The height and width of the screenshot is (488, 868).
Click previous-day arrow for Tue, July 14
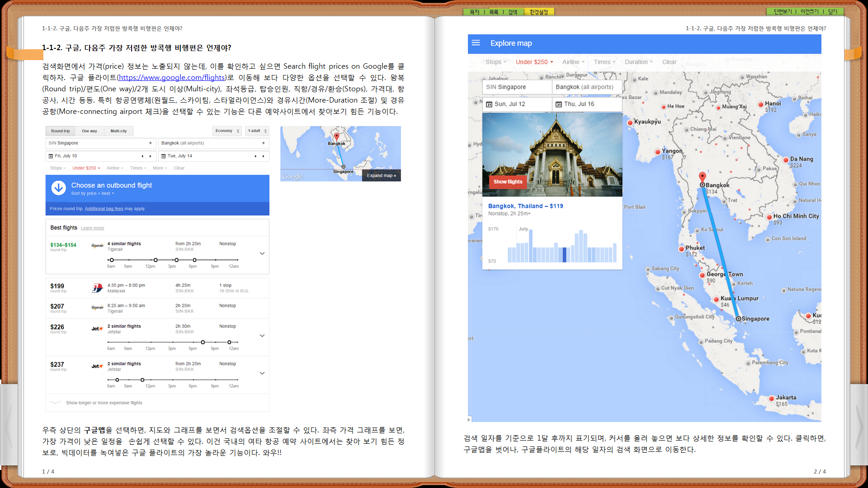[x=255, y=156]
